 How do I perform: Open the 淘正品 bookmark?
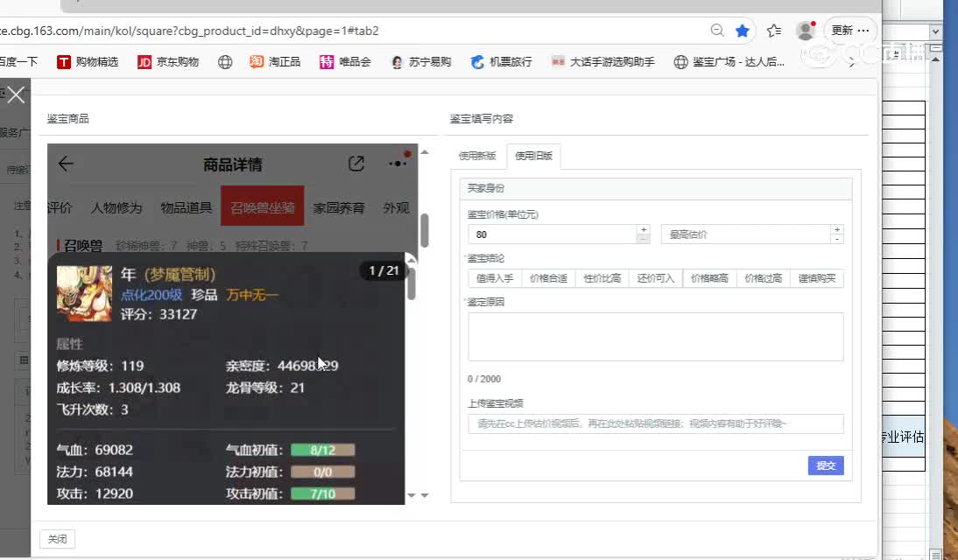[275, 61]
